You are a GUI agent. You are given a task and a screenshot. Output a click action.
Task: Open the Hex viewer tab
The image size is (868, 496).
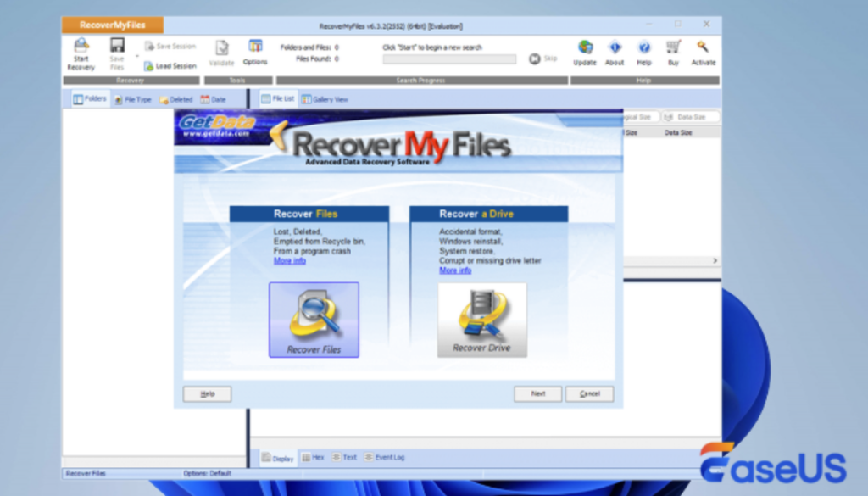click(313, 457)
